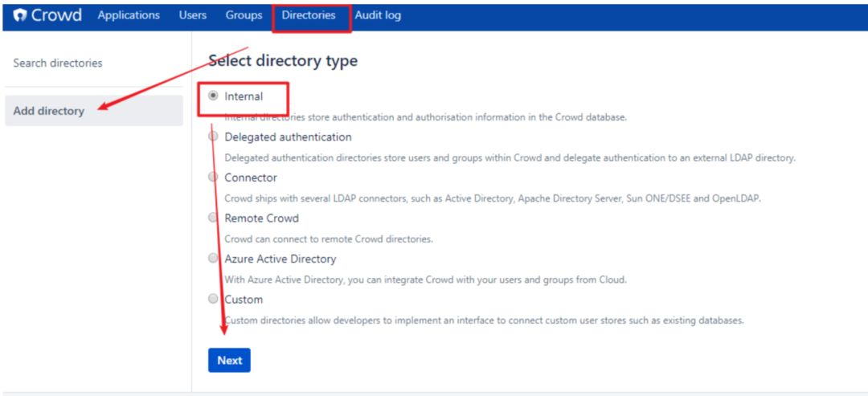
Task: Select the Custom radio button
Action: click(x=213, y=299)
